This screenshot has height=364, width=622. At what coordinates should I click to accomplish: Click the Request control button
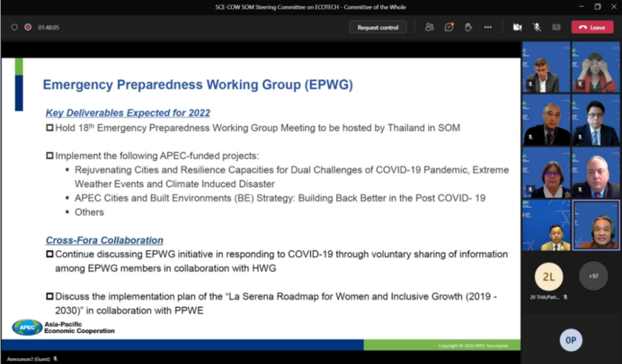378,27
